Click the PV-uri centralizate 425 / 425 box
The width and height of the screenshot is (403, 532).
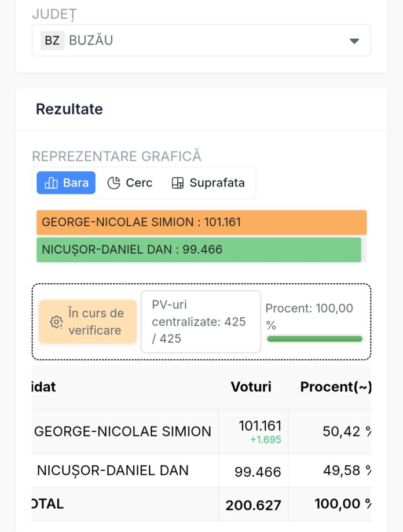[x=200, y=322]
